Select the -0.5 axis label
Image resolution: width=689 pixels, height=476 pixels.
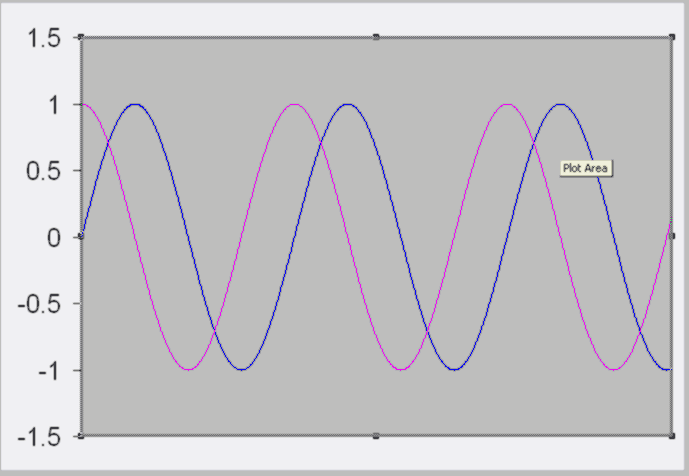tap(39, 304)
